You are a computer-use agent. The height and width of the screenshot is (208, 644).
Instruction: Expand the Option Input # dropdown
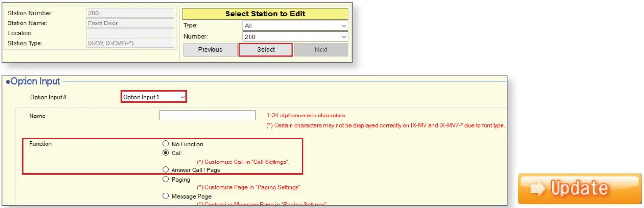pyautogui.click(x=154, y=97)
